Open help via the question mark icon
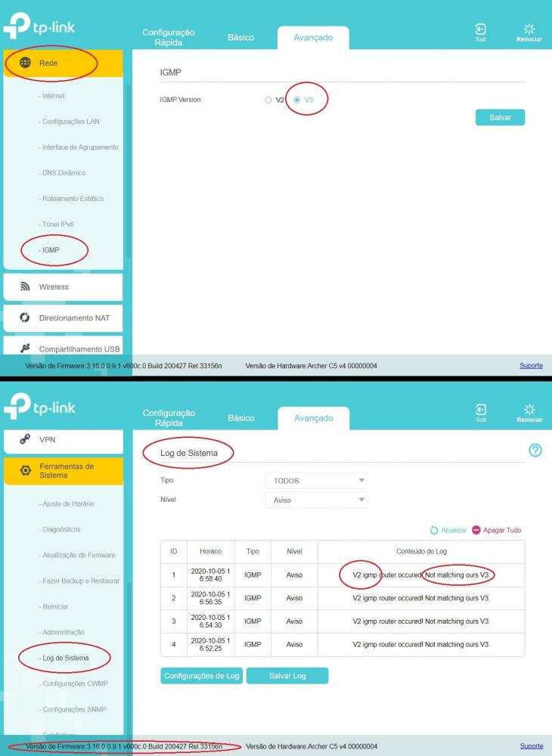The image size is (552, 756). [x=535, y=451]
